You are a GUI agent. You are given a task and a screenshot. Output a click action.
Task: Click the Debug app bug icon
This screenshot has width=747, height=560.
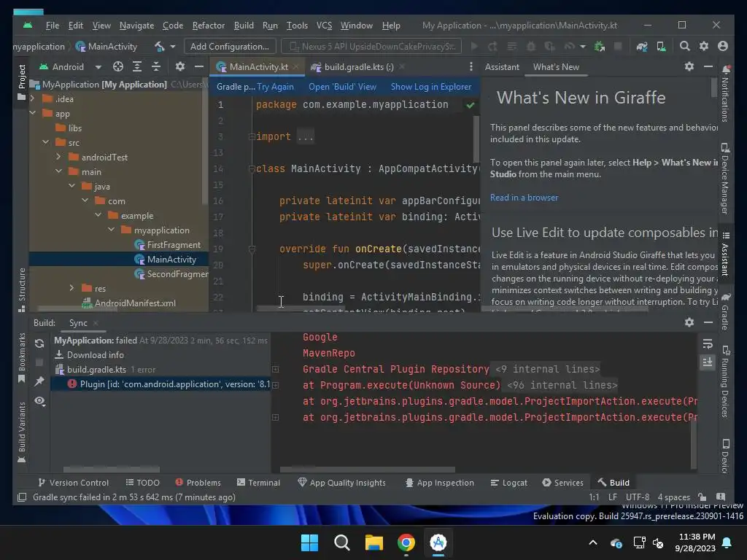point(531,46)
